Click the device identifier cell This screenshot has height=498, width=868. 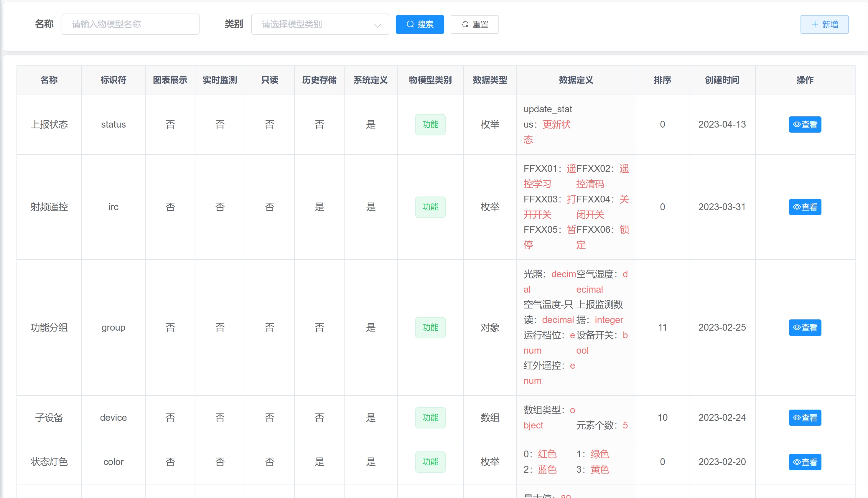tap(113, 418)
